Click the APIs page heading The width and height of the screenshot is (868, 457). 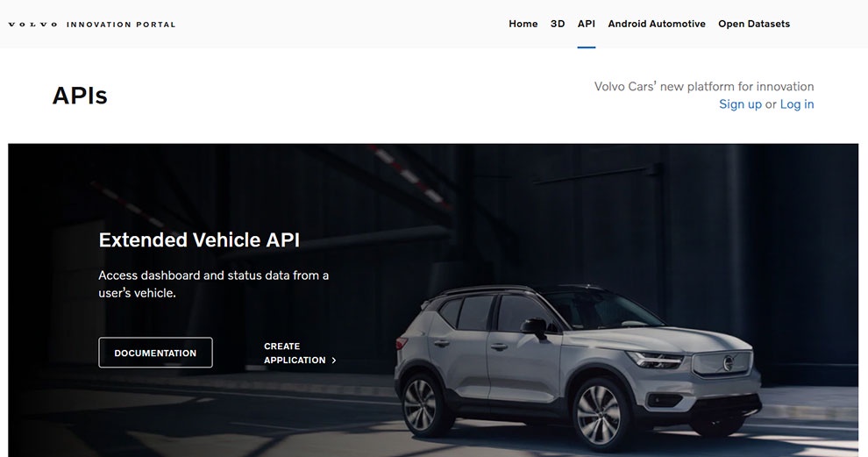click(80, 96)
